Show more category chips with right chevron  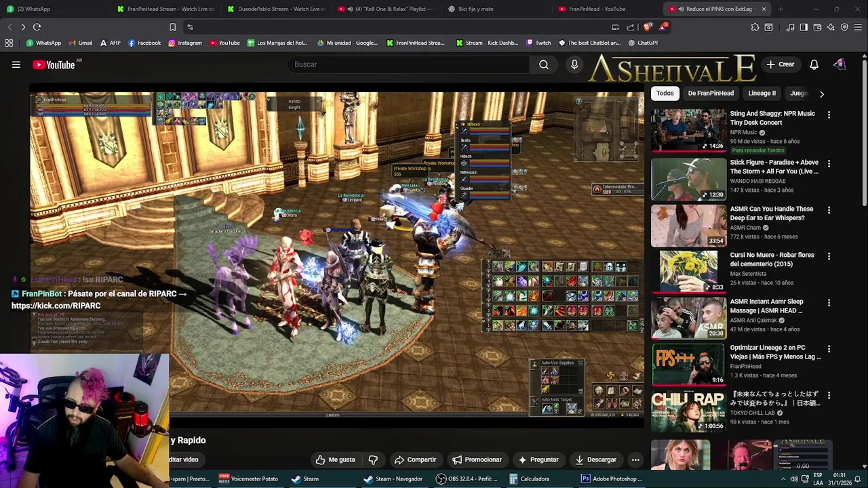821,94
